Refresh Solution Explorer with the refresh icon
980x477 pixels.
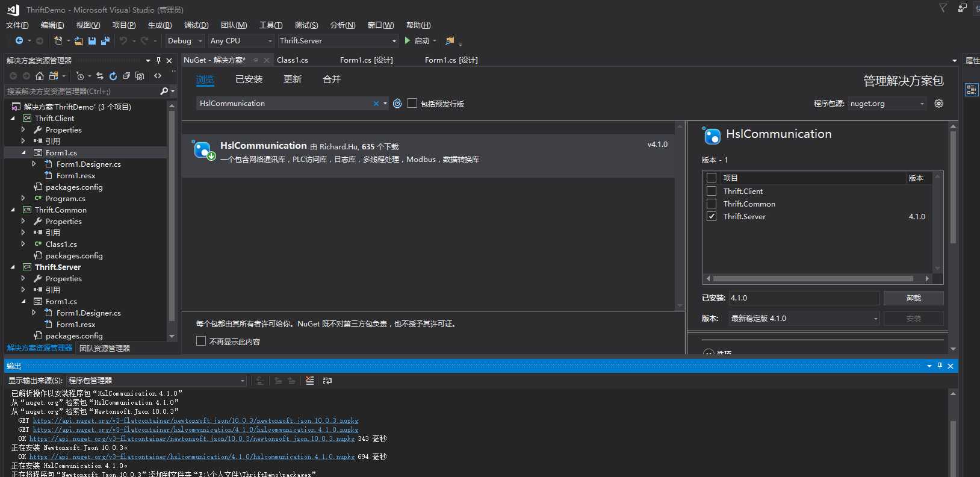click(x=113, y=76)
